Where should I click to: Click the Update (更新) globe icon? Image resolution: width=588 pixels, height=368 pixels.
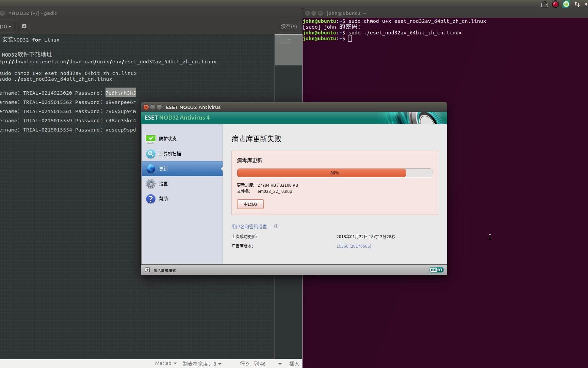150,169
